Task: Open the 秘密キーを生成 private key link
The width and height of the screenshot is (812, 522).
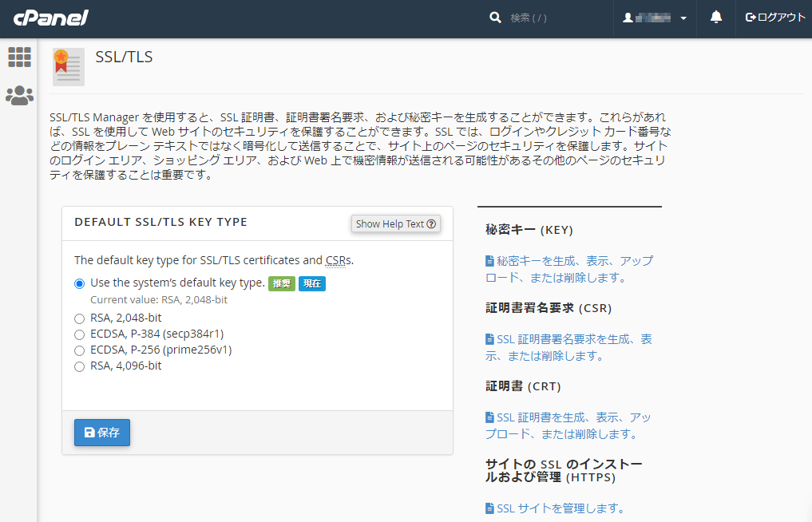Action: coord(569,269)
